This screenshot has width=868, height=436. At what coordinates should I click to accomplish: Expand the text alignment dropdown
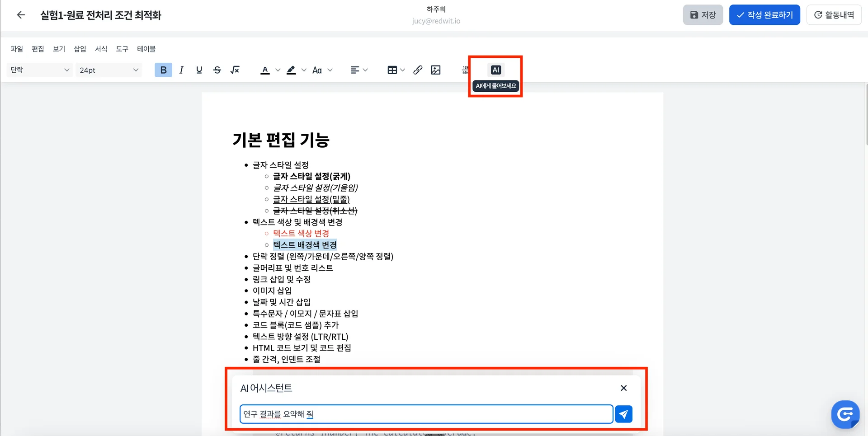[x=365, y=70]
